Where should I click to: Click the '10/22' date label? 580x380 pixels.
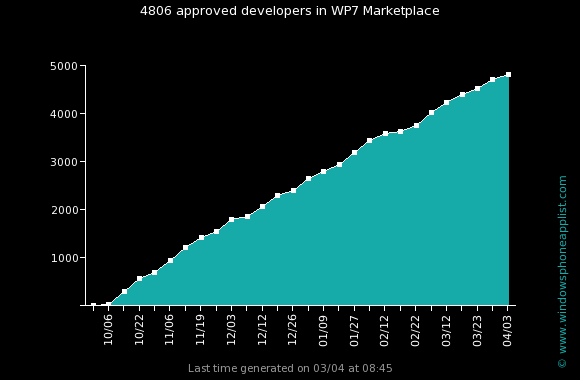(x=139, y=330)
